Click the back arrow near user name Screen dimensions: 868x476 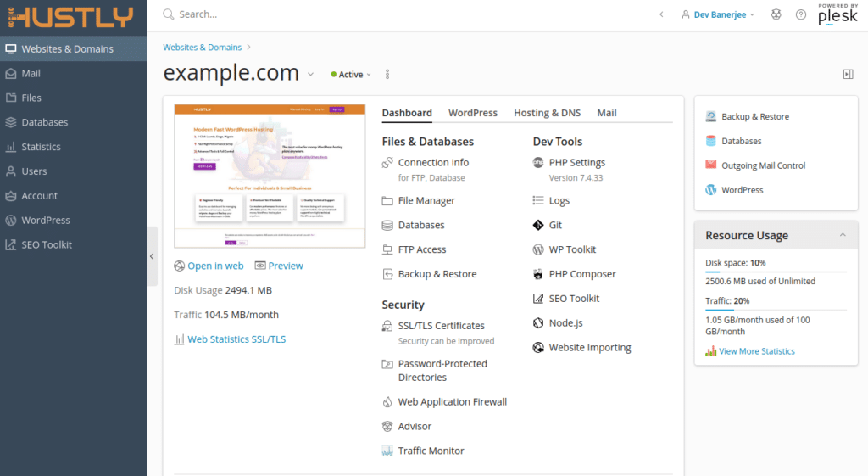[x=661, y=14]
